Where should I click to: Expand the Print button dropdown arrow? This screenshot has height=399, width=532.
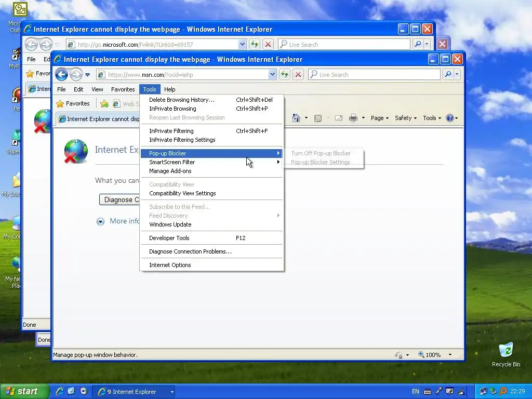click(363, 118)
